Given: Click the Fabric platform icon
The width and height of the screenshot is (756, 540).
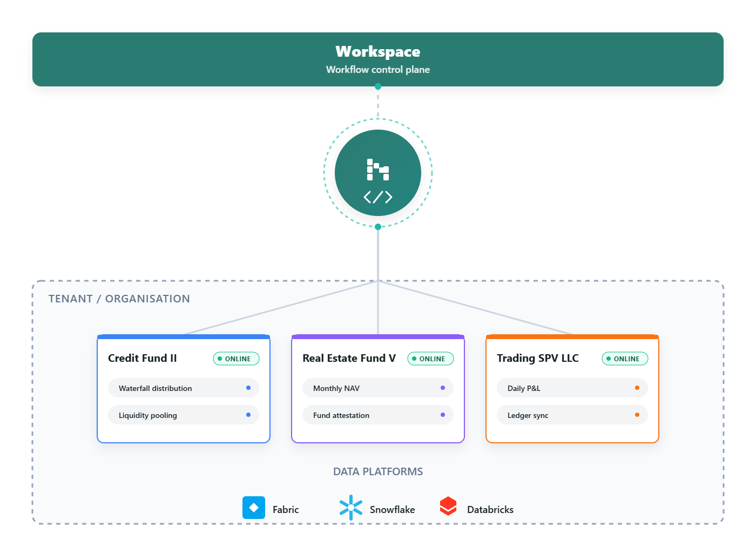Looking at the screenshot, I should coord(254,508).
